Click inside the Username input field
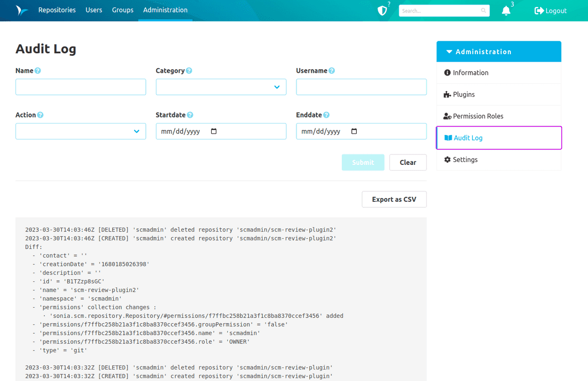Screen dimensions: 588x381 click(x=361, y=87)
